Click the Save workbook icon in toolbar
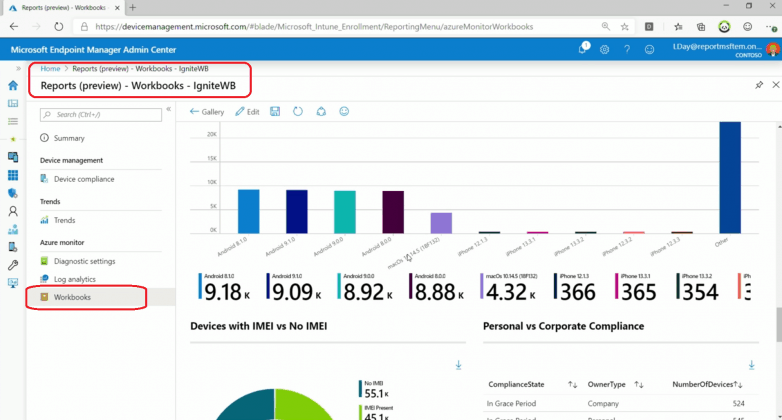The image size is (782, 420). [x=275, y=112]
